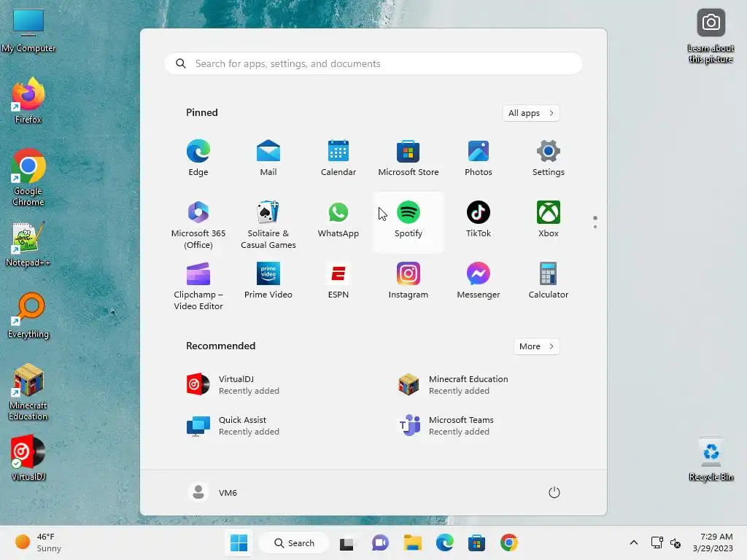Launch the Calculator app
This screenshot has width=747, height=560.
(x=549, y=281)
